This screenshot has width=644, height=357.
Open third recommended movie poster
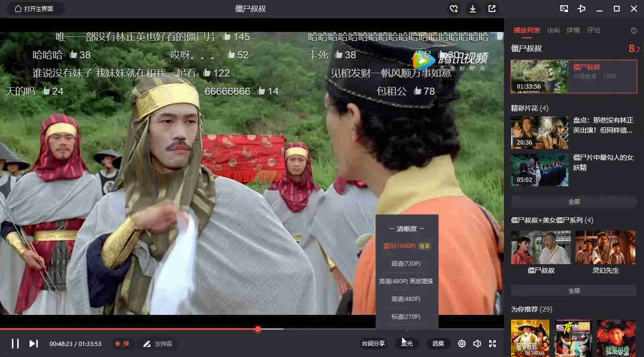616,338
